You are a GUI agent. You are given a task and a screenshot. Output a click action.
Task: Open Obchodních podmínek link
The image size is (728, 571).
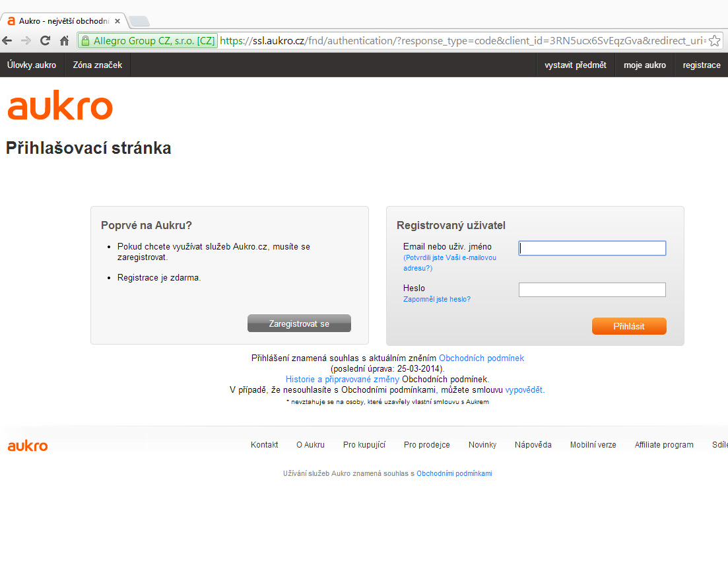(481, 358)
